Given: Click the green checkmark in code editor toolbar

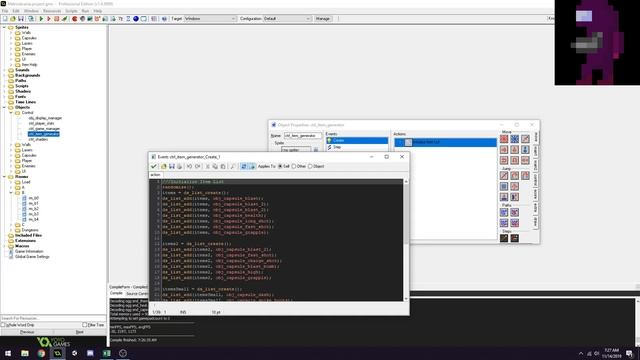Looking at the screenshot, I should pos(153,167).
